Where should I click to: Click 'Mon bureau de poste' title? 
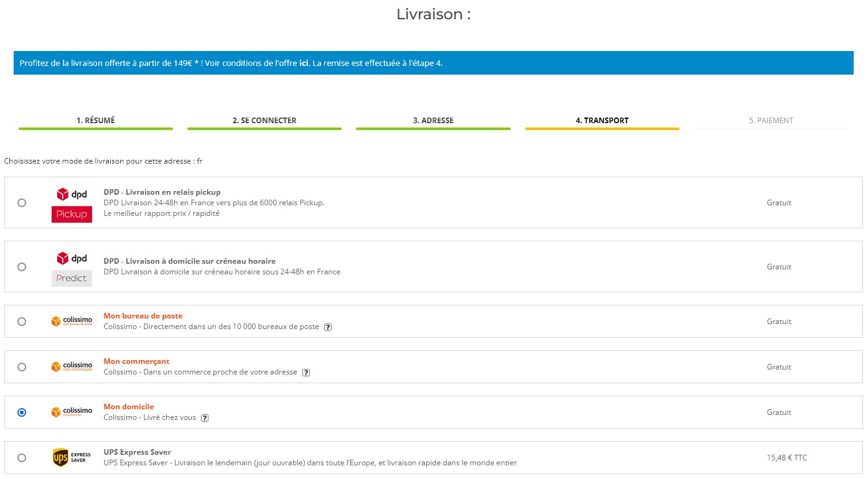(x=143, y=316)
